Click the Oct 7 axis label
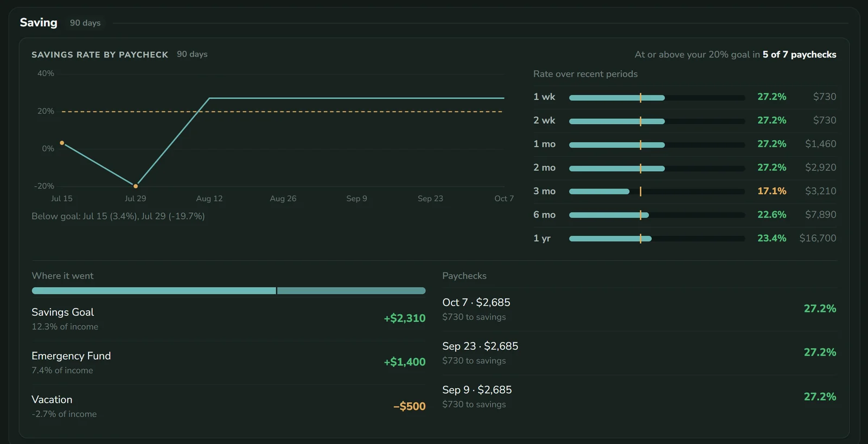Screen dimensions: 868x444 pyautogui.click(x=504, y=199)
